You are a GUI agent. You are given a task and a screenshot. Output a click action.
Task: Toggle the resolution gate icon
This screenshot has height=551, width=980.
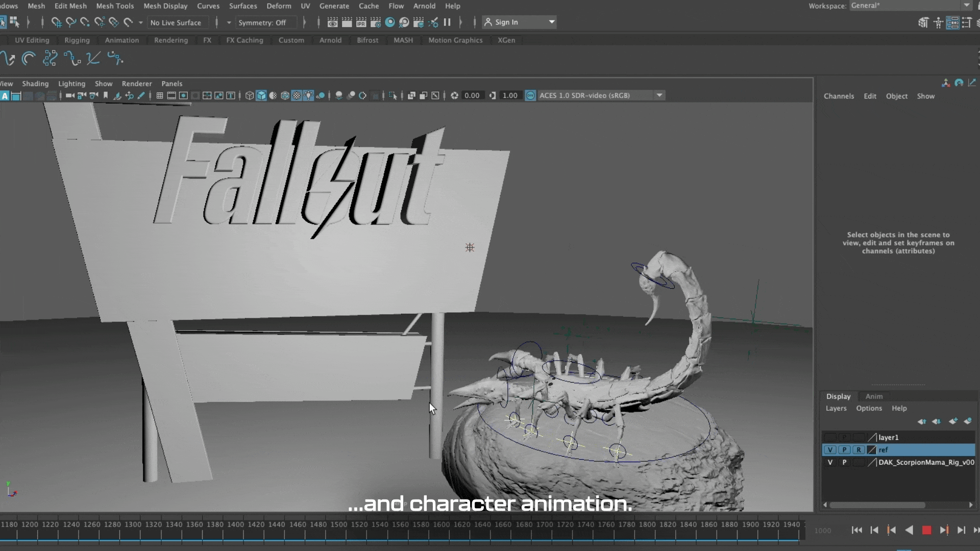[183, 95]
